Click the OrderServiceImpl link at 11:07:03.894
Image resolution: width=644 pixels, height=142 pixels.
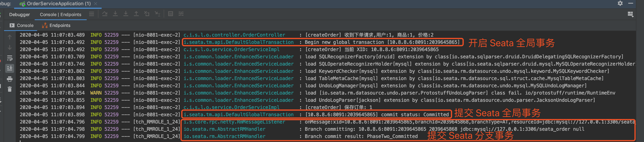click(x=231, y=107)
